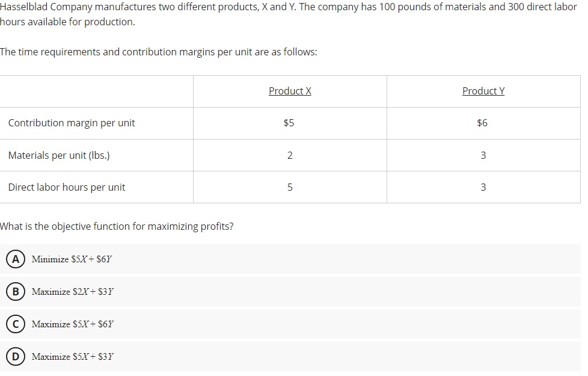Click answer text Maximize $5X + $6Y
This screenshot has height=376, width=588.
tap(72, 324)
